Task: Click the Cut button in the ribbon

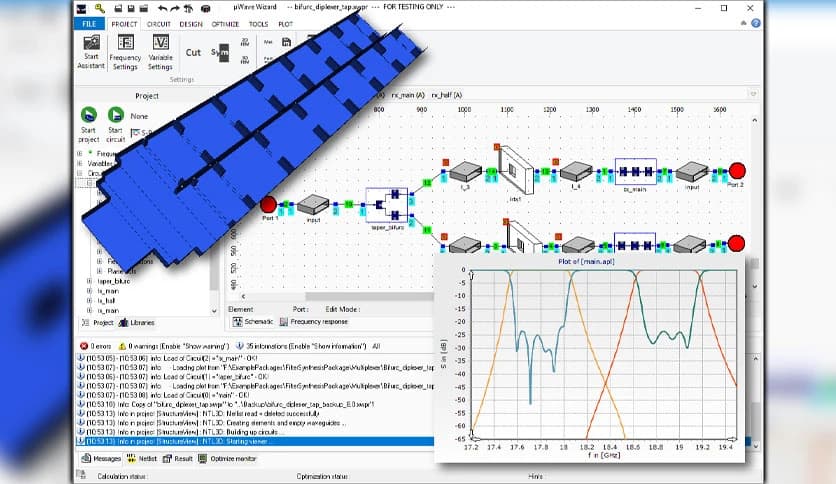Action: 193,52
